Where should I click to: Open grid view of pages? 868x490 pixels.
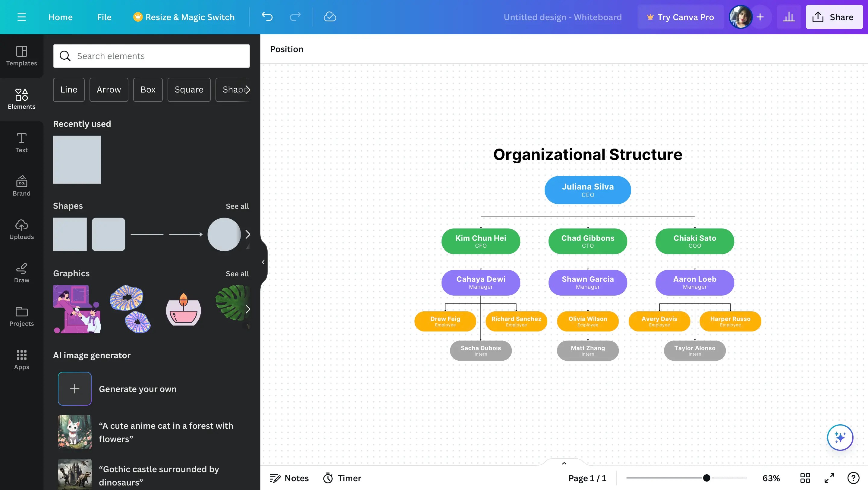805,478
